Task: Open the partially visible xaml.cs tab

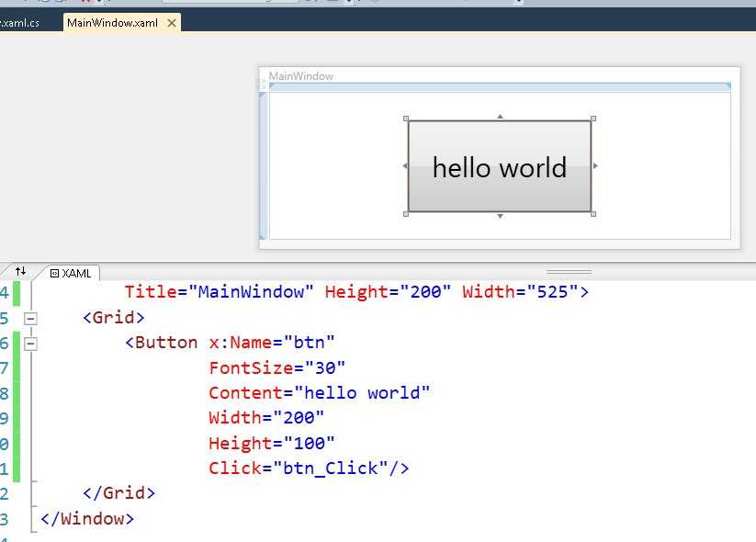Action: pos(19,23)
